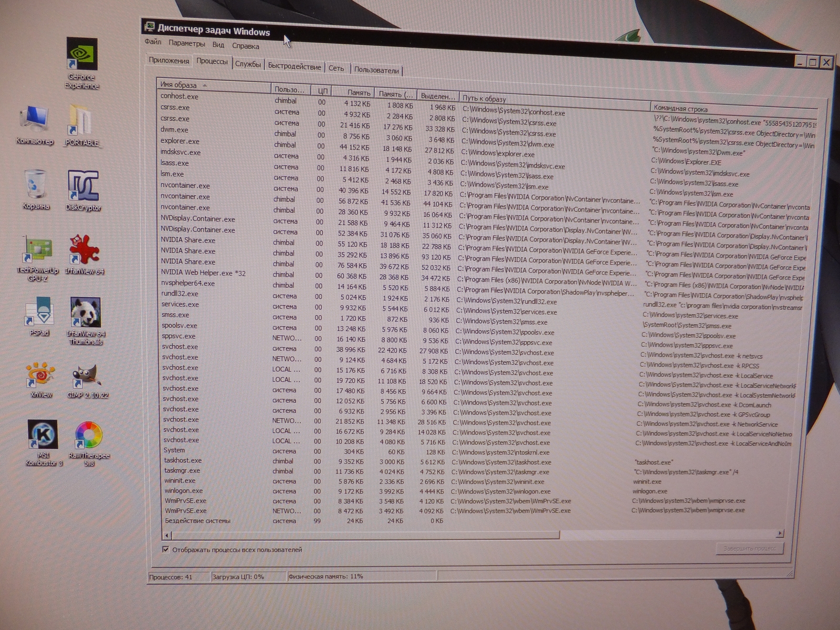Open the Файл menu
Screen dimensions: 840x630
pos(153,42)
